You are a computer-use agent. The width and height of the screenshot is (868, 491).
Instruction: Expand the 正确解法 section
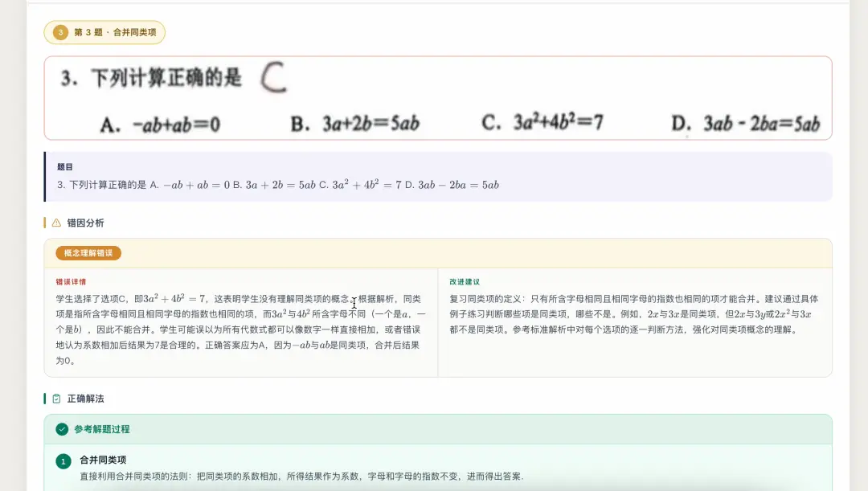pyautogui.click(x=85, y=399)
